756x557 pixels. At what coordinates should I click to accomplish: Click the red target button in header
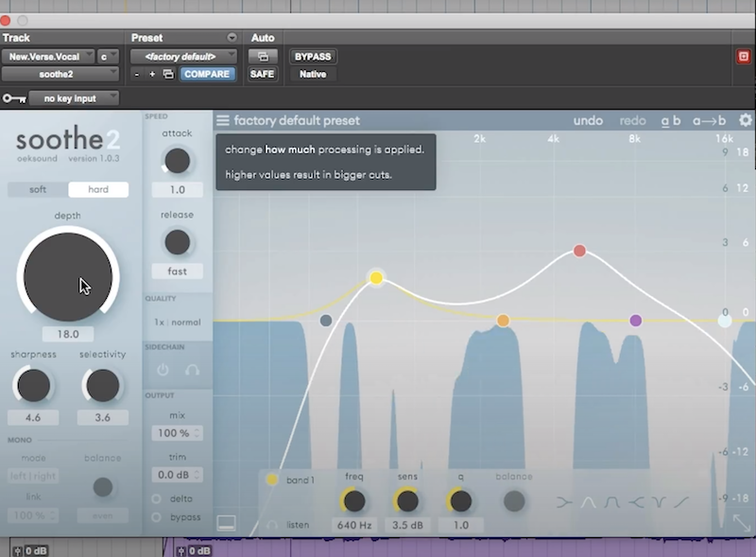744,57
